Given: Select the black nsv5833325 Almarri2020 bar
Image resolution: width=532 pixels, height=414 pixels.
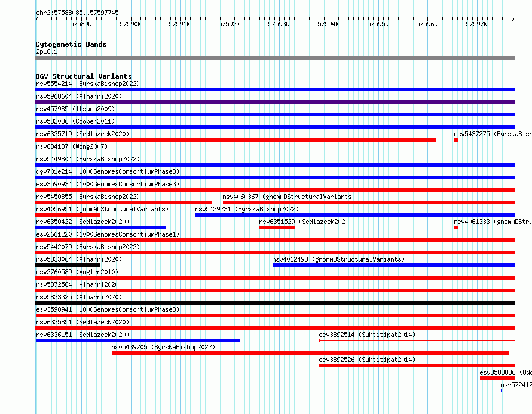Looking at the screenshot, I should point(275,303).
